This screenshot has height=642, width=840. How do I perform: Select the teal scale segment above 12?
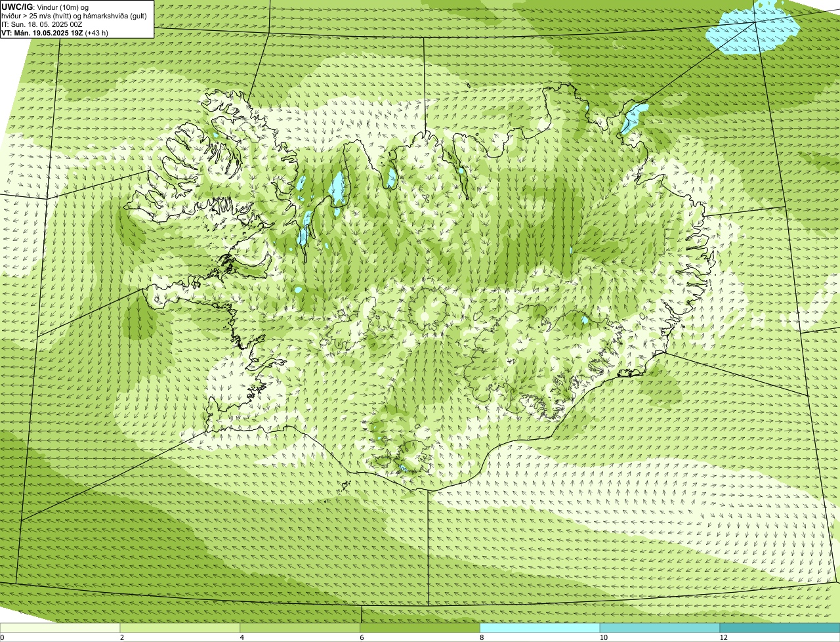(780, 628)
